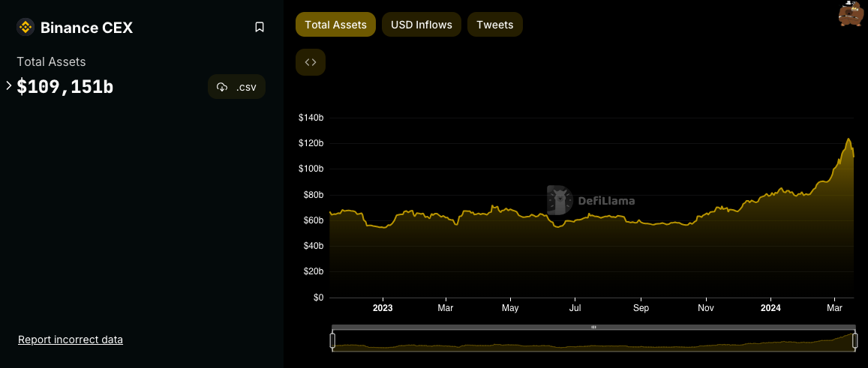Expand the total assets breakdown chevron
This screenshot has width=868, height=368.
pos(9,86)
